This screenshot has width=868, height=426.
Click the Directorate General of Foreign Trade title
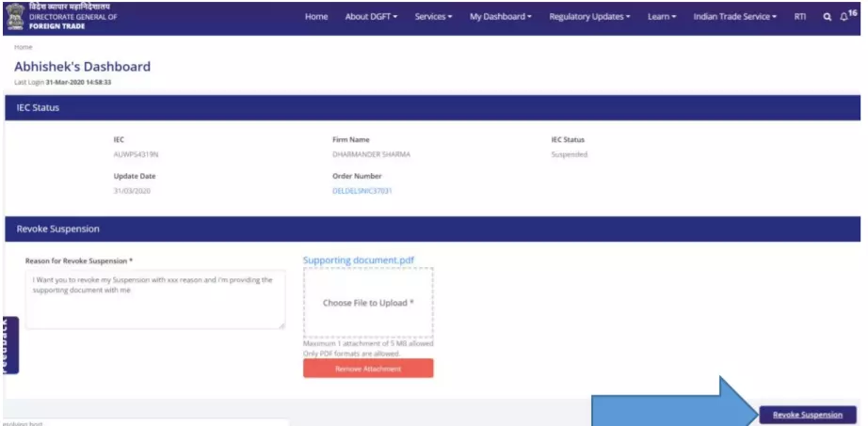[x=73, y=21]
